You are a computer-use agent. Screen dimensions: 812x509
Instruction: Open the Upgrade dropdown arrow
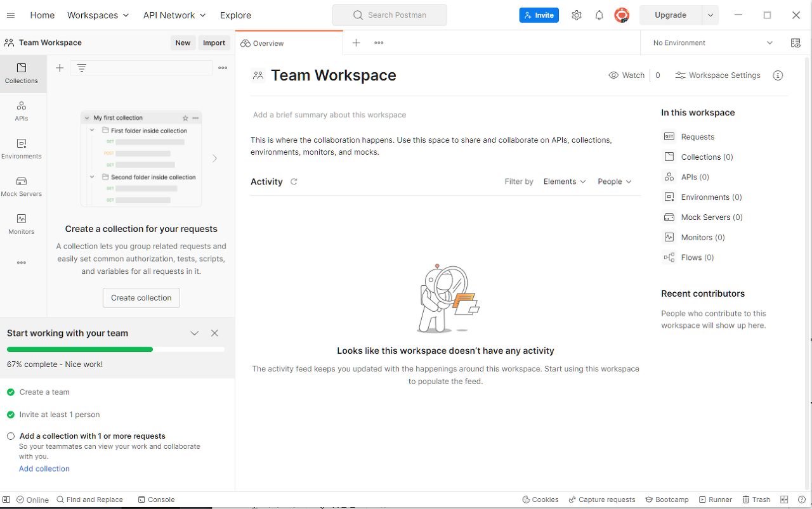[x=710, y=15]
